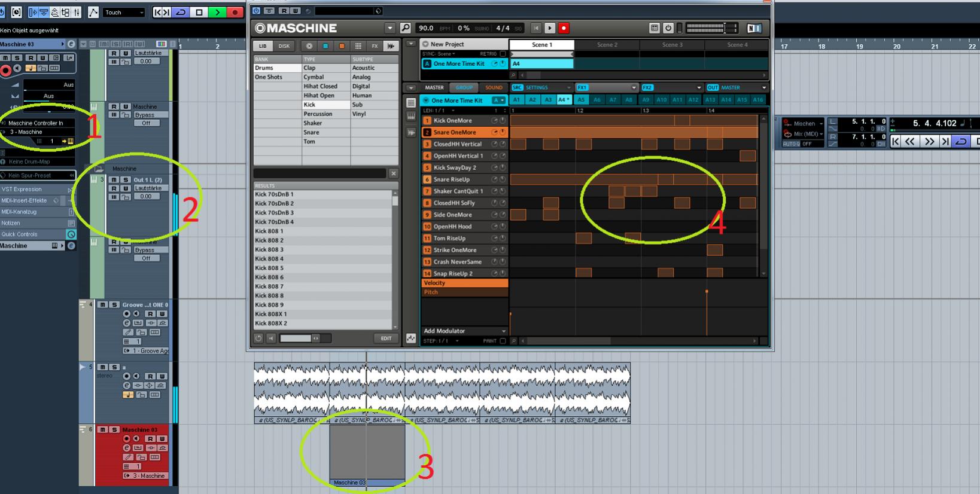
Task: Switch browser to DISK tab
Action: tap(284, 46)
